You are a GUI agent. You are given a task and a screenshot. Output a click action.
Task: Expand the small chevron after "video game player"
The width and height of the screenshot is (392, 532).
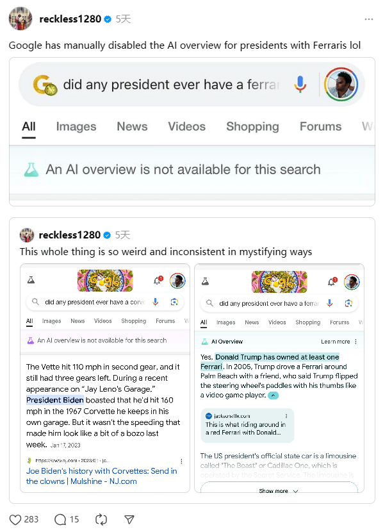point(274,395)
